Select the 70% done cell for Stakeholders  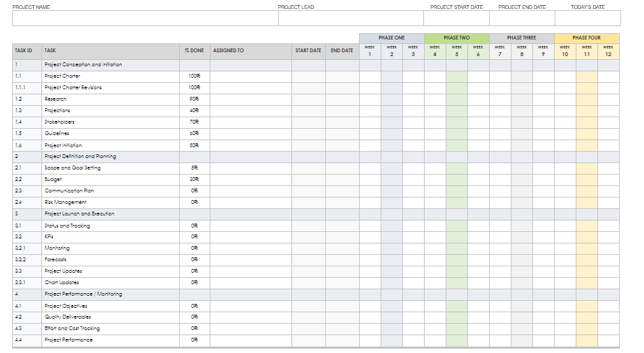coord(194,122)
